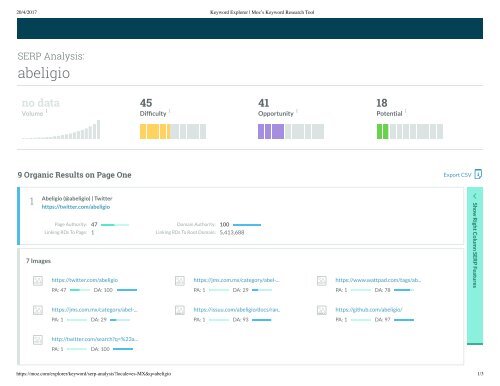
Task: Click the '7 Images' section heading
Action: pos(38,261)
